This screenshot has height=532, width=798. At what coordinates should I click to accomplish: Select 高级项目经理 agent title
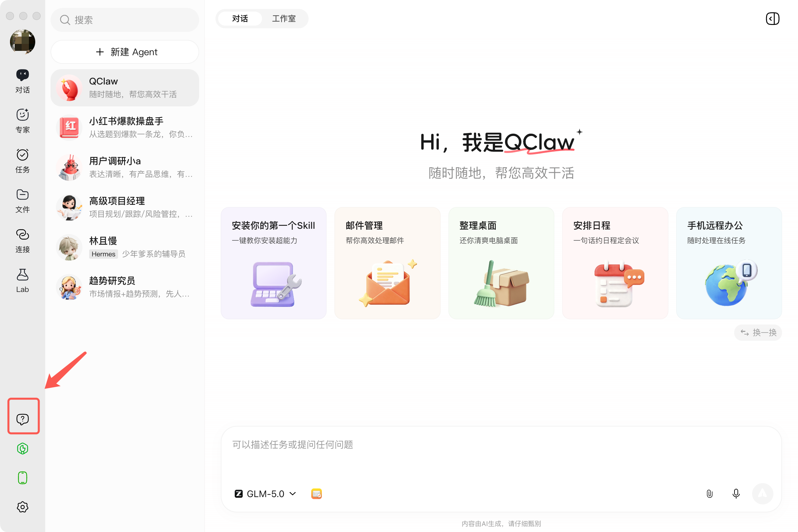click(117, 201)
